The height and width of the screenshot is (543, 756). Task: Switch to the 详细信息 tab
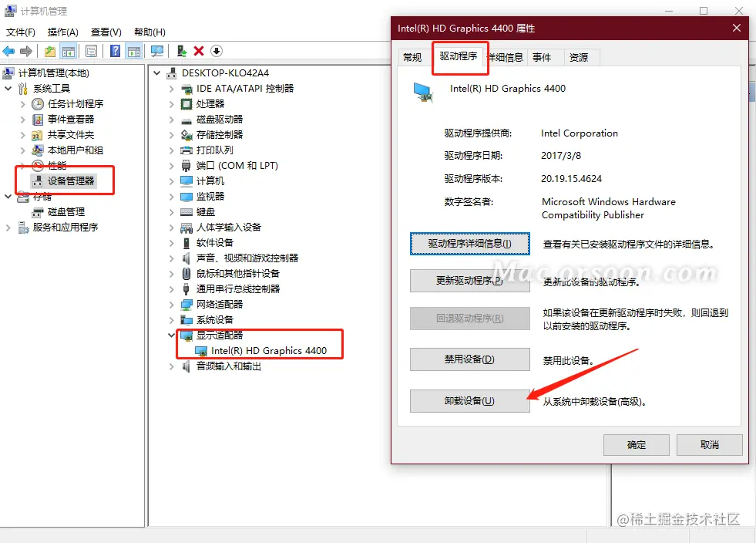click(507, 57)
